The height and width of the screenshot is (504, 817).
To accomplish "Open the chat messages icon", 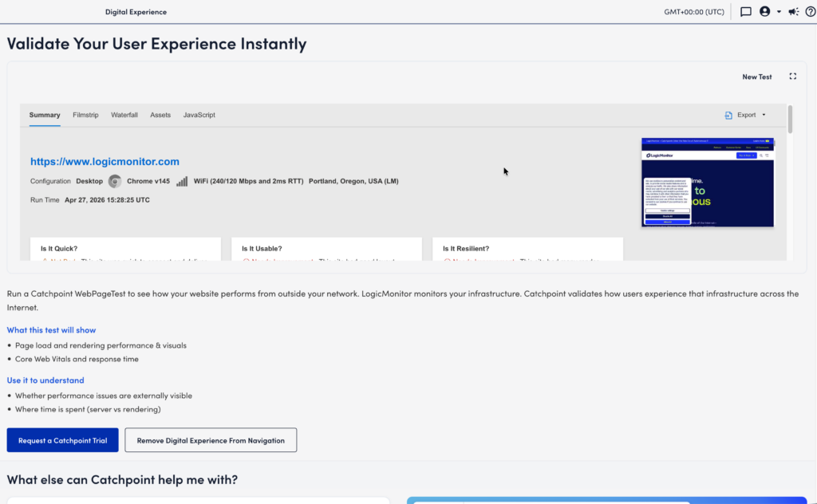I will click(746, 11).
